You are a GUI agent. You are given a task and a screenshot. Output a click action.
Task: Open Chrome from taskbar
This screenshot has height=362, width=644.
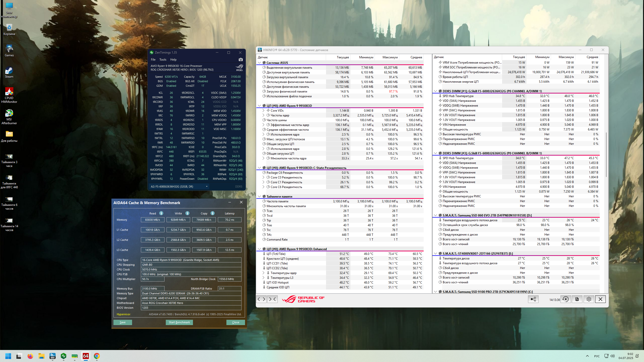tap(97, 356)
